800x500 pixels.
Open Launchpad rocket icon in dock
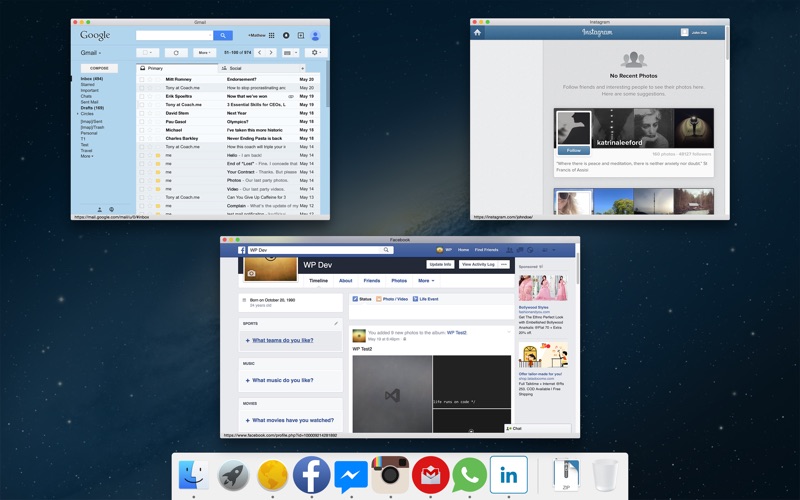[x=233, y=475]
